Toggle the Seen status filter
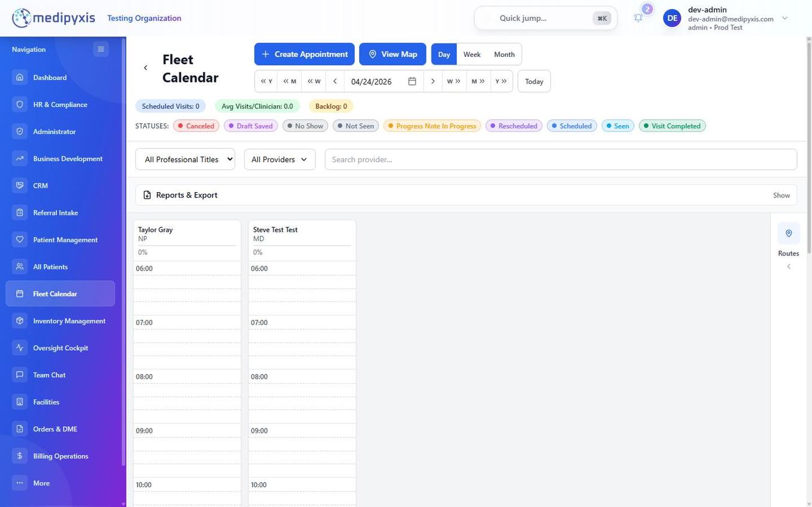 click(618, 126)
